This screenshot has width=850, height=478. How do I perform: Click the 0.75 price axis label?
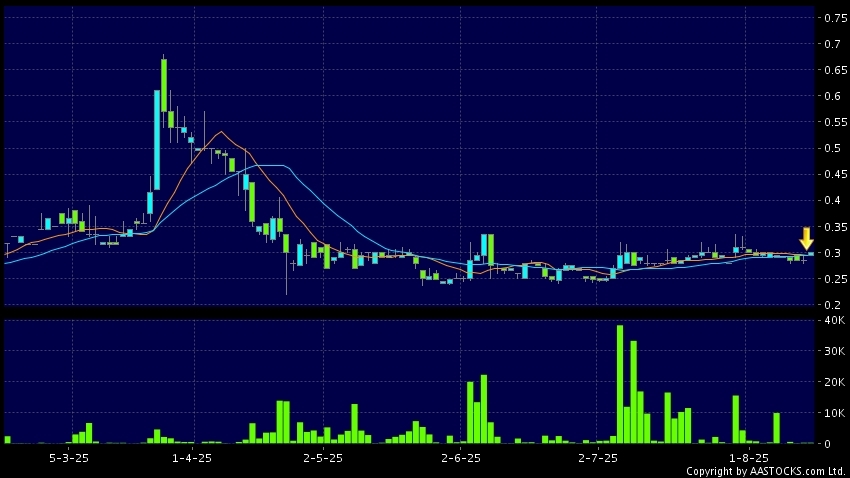(x=835, y=18)
